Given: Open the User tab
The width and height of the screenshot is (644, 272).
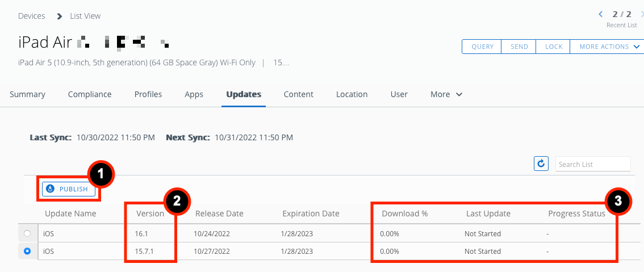Looking at the screenshot, I should pos(399,94).
